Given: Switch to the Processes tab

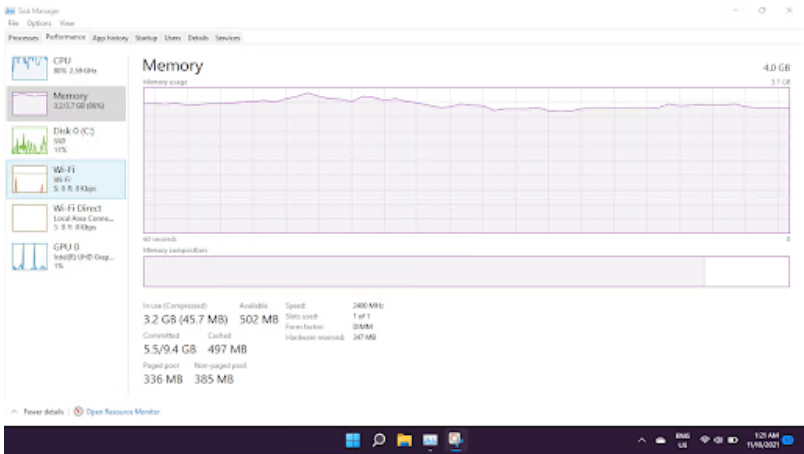Looking at the screenshot, I should coord(23,37).
